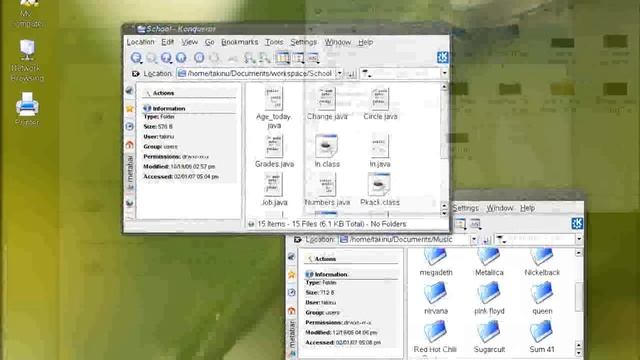Open the Go menu

[209, 42]
